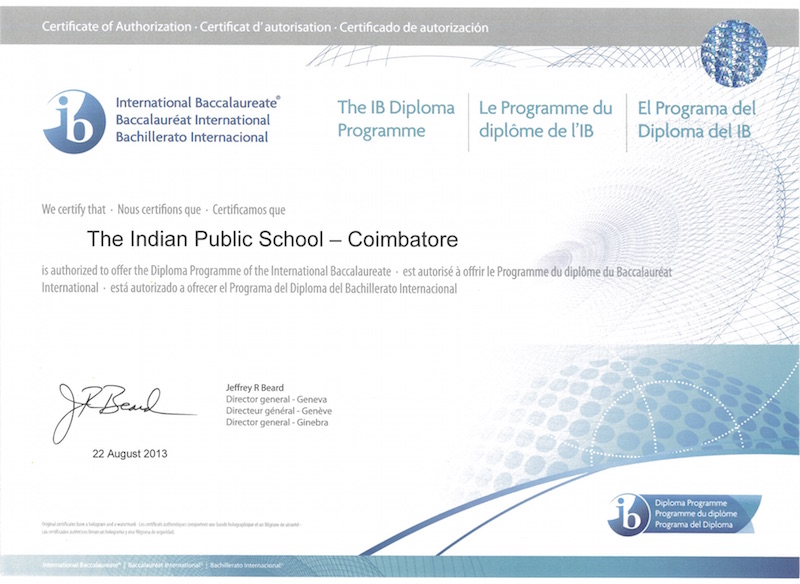800x584 pixels.
Task: Click "International Baccalaureate" next to the top logo
Action: 197,103
